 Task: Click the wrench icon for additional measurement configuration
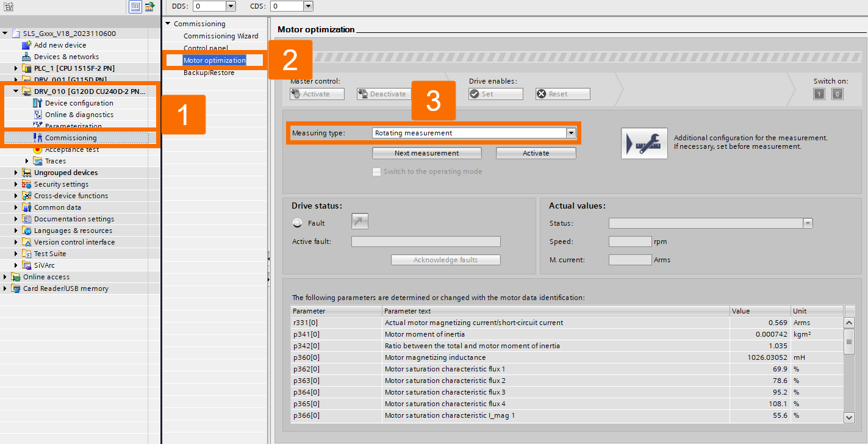coord(644,143)
